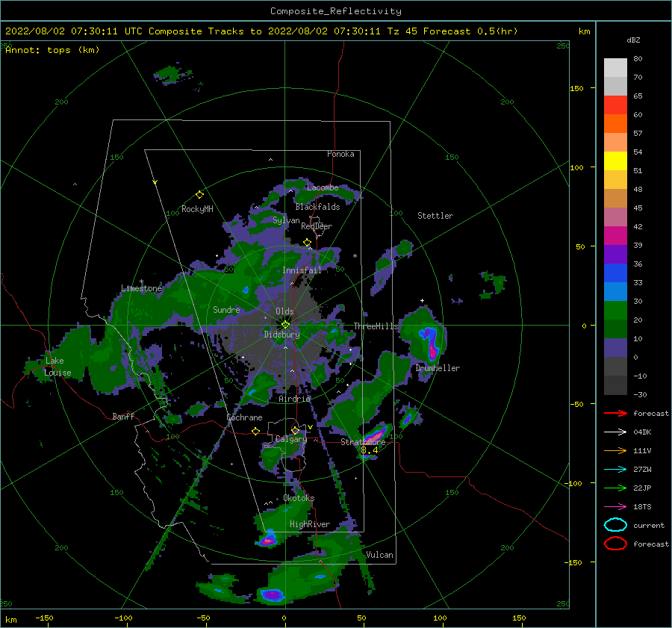Screen dimensions: 672x628
Task: Select the cyan 27ZW arrow icon
Action: [615, 470]
